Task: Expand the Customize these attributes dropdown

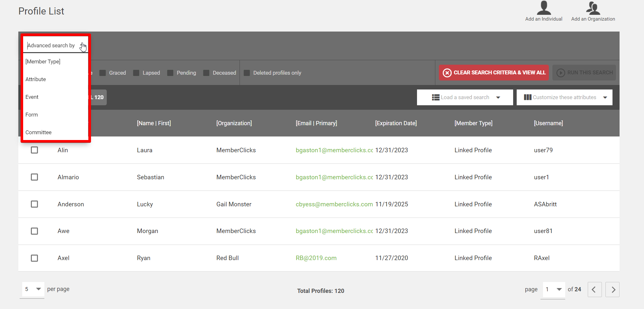Action: [x=564, y=97]
